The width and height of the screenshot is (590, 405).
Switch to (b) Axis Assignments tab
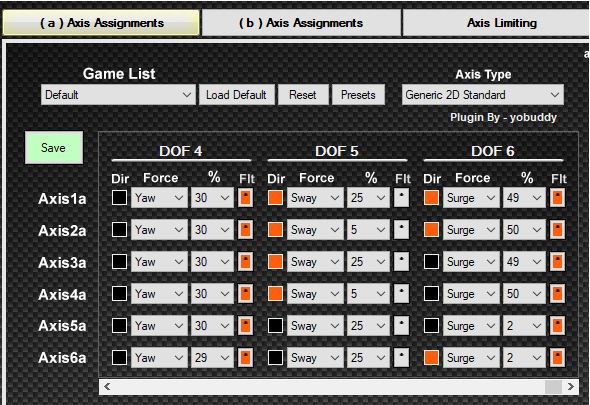coord(301,23)
